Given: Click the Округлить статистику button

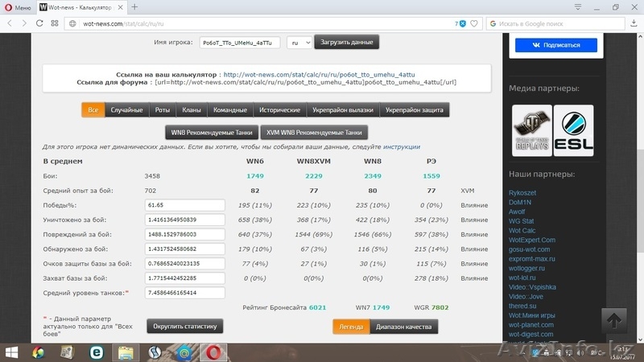Looking at the screenshot, I should tap(184, 326).
